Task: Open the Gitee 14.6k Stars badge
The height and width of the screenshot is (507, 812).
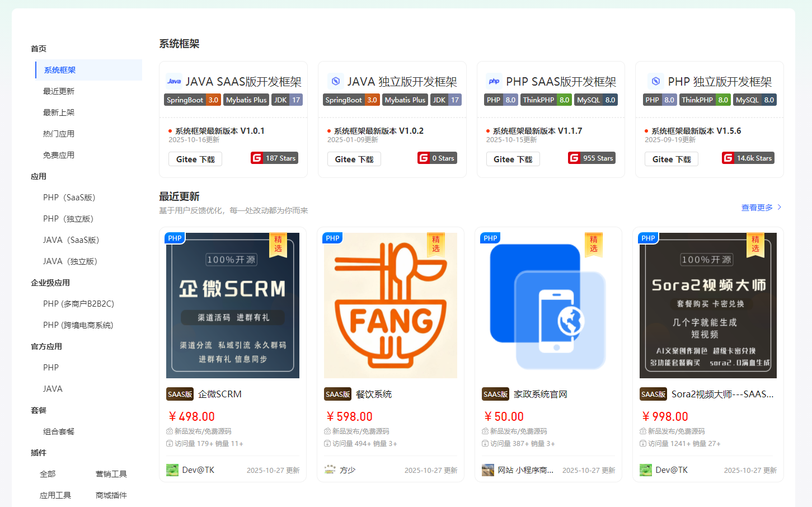Action: (x=748, y=158)
